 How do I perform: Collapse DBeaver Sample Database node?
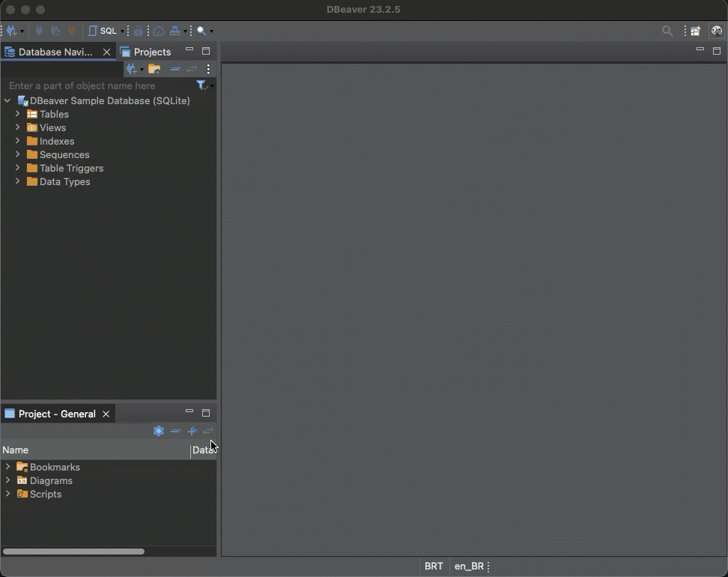click(x=7, y=101)
